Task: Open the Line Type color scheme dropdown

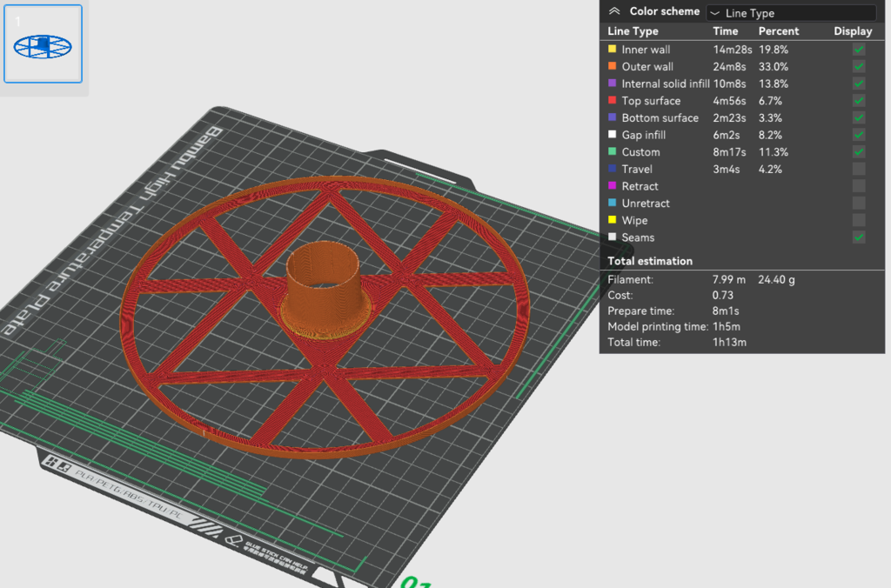Action: (x=790, y=12)
